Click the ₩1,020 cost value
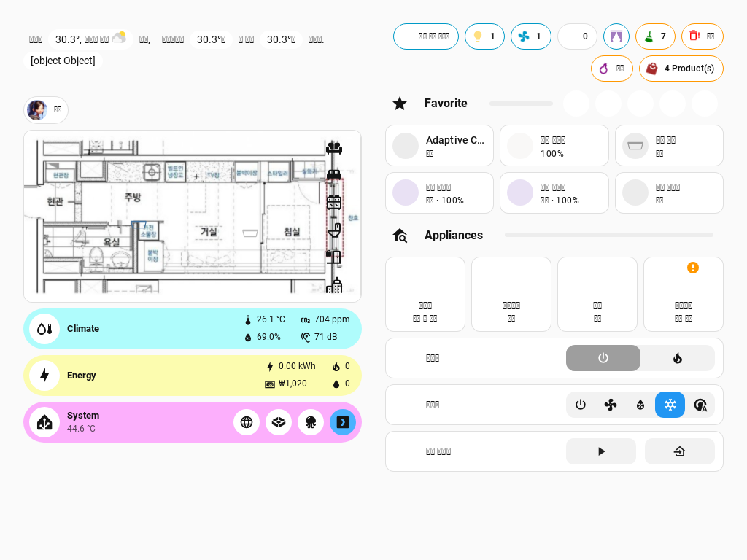747x560 pixels. point(286,384)
